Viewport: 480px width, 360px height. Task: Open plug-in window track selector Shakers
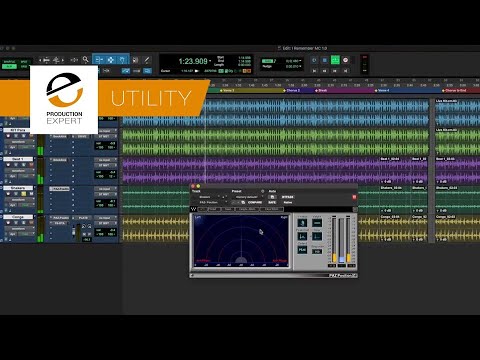(208, 197)
